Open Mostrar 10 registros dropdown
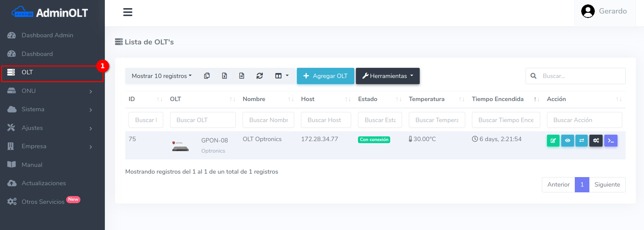The image size is (644, 230). [162, 76]
